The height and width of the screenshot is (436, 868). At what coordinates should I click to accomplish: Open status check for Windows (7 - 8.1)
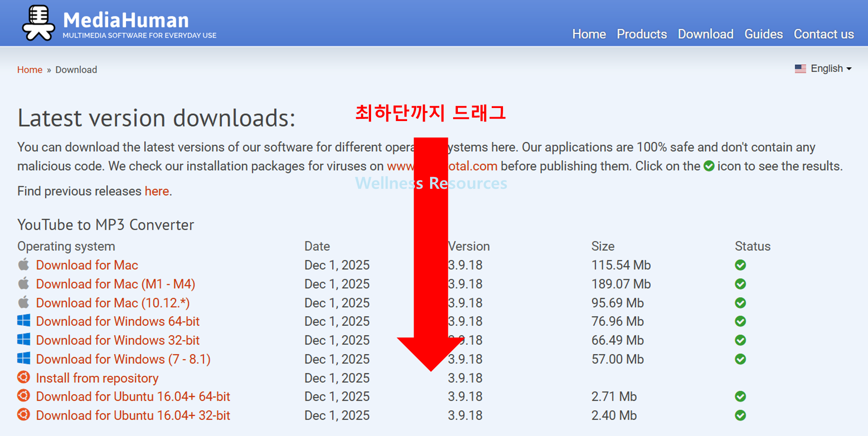740,359
